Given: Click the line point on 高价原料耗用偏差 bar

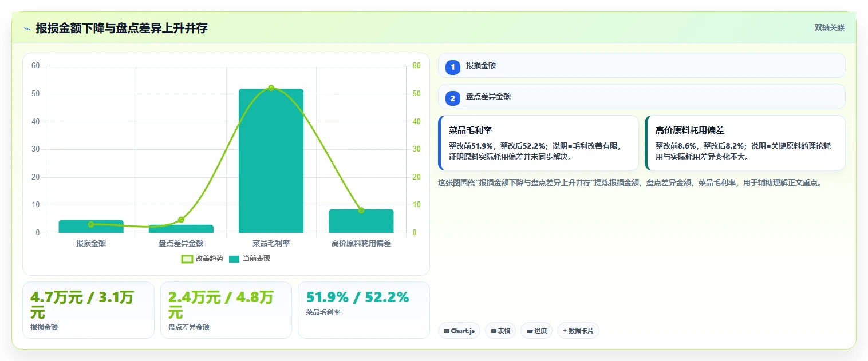Looking at the screenshot, I should pos(361,211).
